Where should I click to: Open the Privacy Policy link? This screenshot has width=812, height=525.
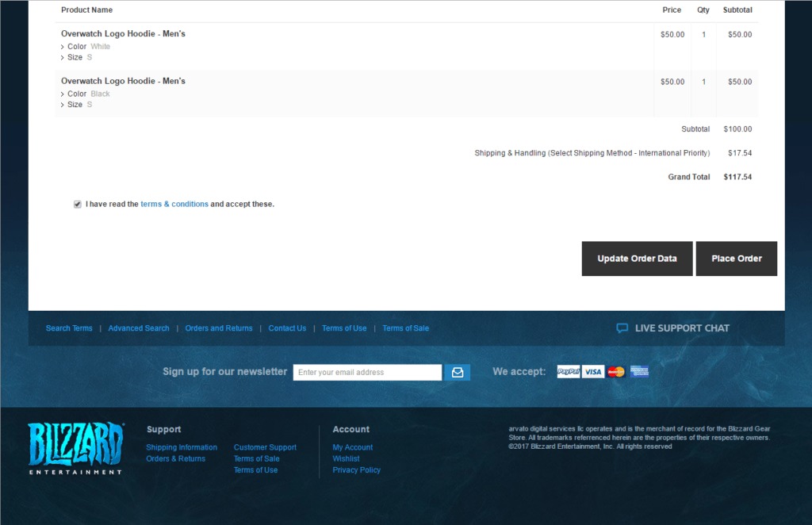pos(356,470)
